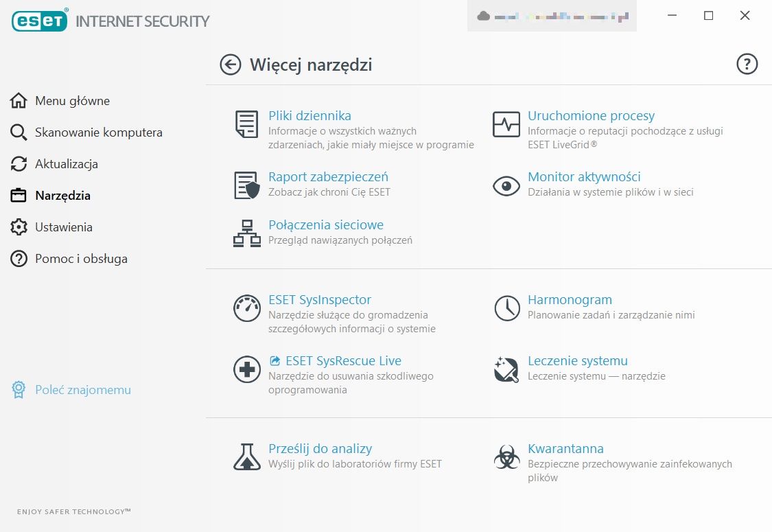Go to Aktualizacja in the sidebar
The width and height of the screenshot is (772, 532).
(x=67, y=163)
